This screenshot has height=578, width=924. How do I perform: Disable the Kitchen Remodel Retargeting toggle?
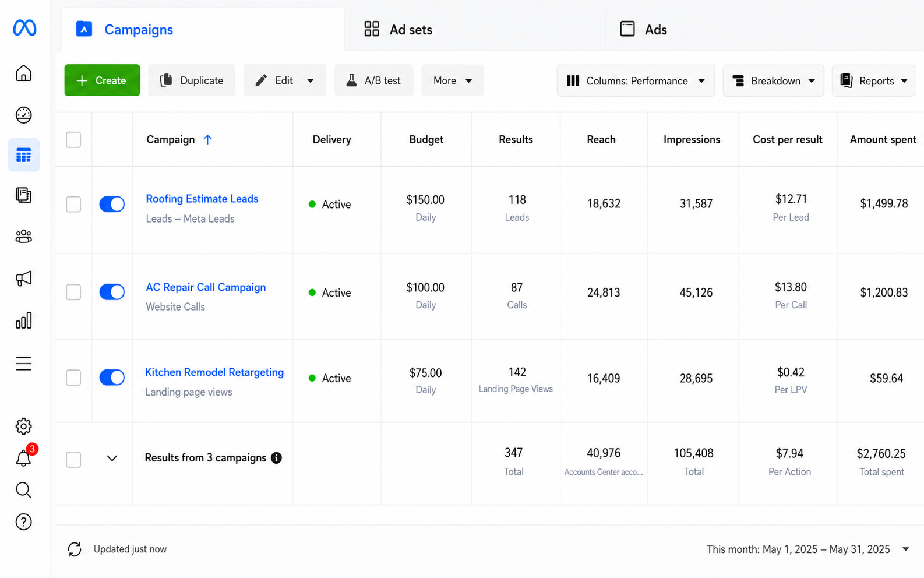112,378
